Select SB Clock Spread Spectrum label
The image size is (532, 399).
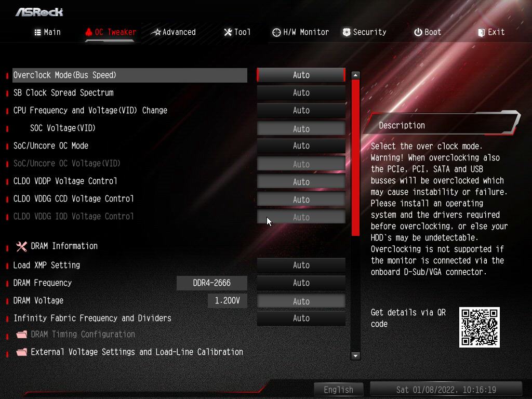(x=63, y=93)
